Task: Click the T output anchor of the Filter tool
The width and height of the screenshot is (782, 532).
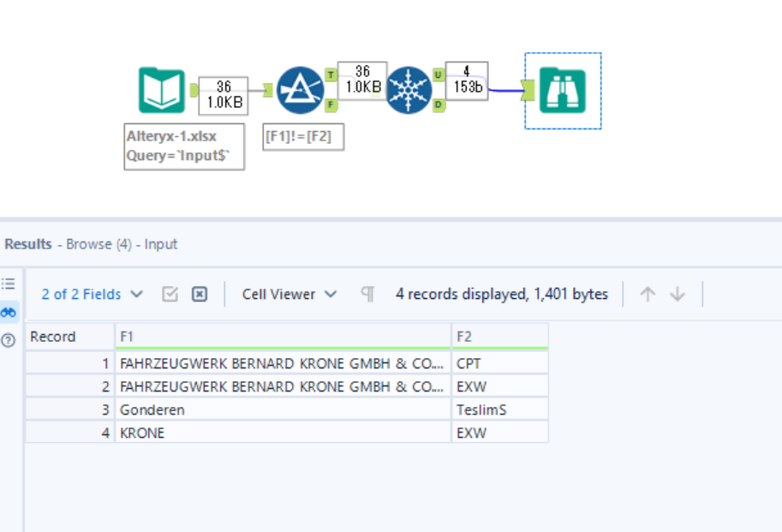Action: tap(328, 75)
